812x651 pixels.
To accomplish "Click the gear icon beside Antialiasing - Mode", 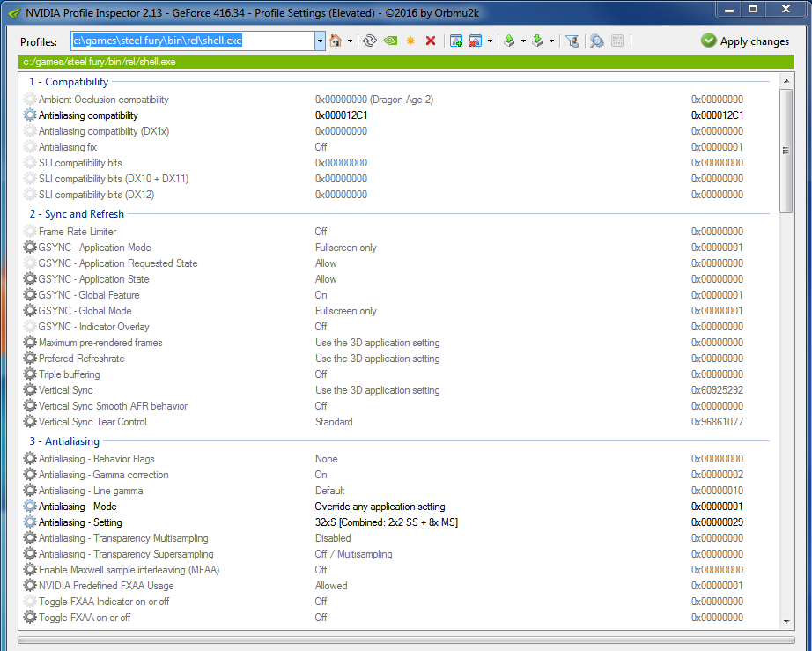I will (x=30, y=506).
